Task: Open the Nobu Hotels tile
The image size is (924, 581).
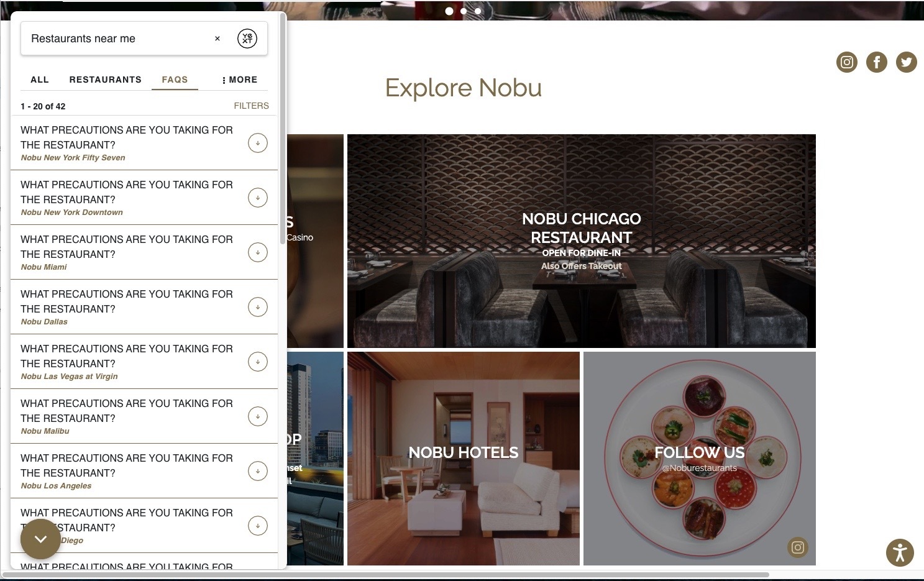Action: click(464, 459)
